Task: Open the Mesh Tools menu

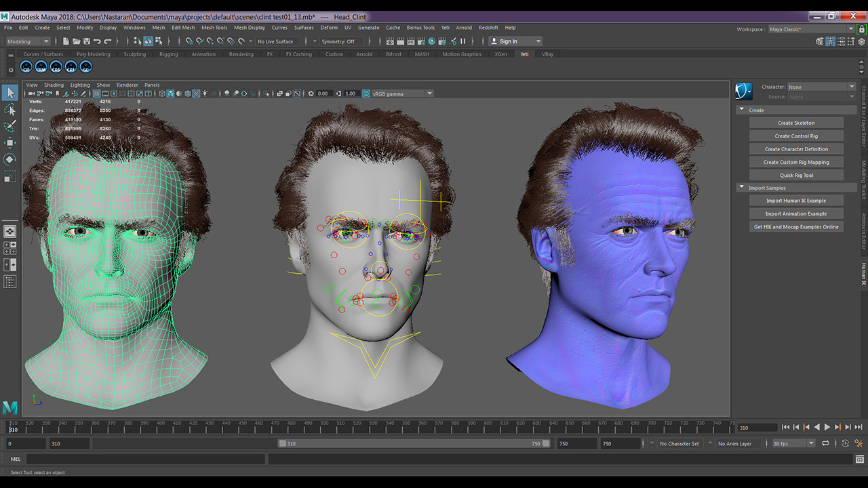Action: point(214,28)
